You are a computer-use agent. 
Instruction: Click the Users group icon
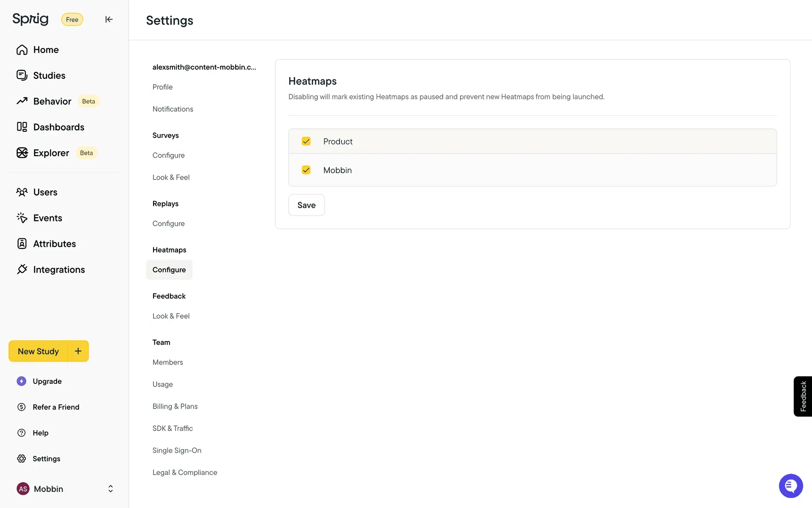pos(22,192)
